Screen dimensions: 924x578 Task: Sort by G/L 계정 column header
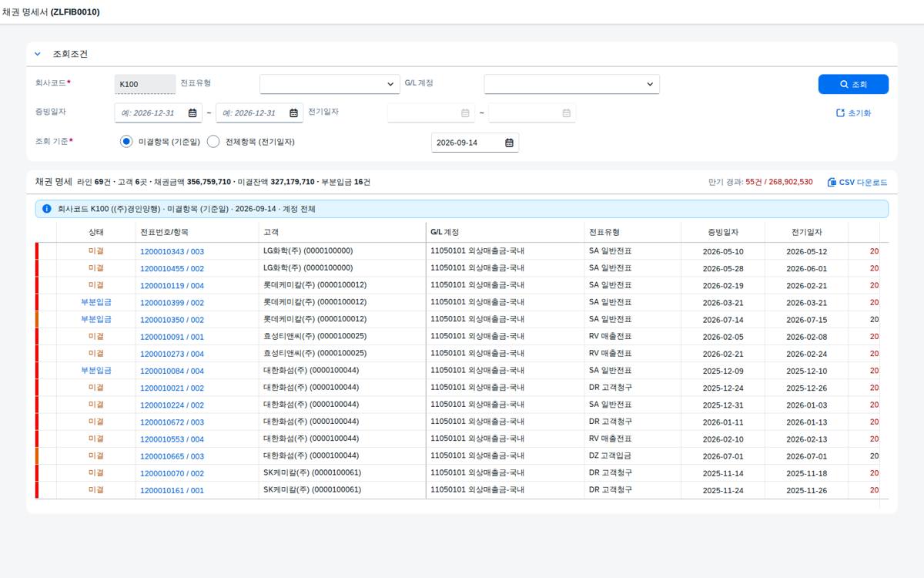[x=505, y=232]
